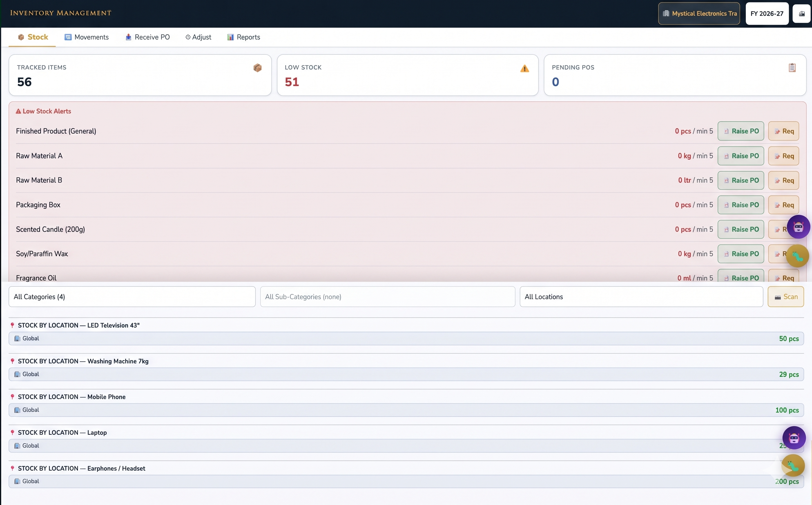Click the Pending POs 0 card
The width and height of the screenshot is (812, 505).
[675, 75]
